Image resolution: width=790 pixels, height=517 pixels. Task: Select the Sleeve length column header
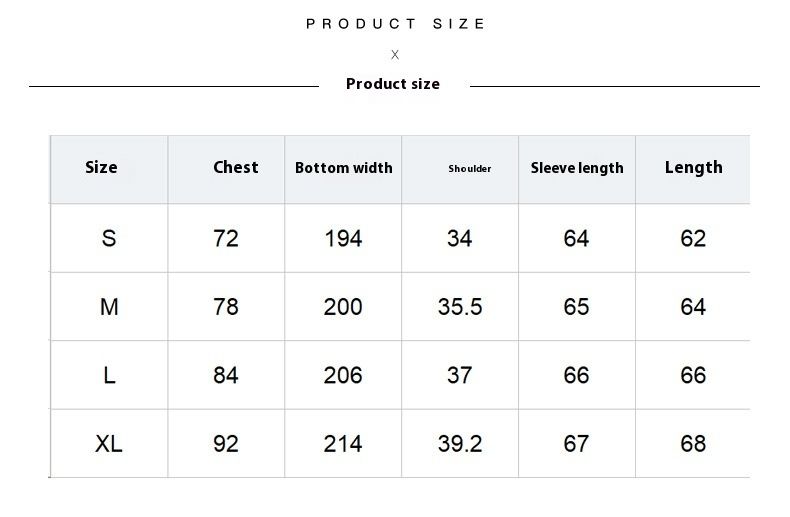[577, 168]
